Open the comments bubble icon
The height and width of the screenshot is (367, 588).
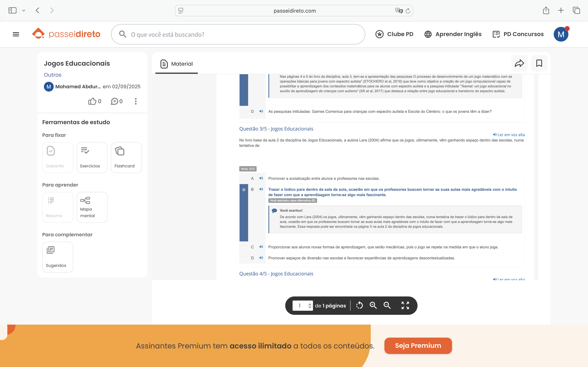pos(115,101)
